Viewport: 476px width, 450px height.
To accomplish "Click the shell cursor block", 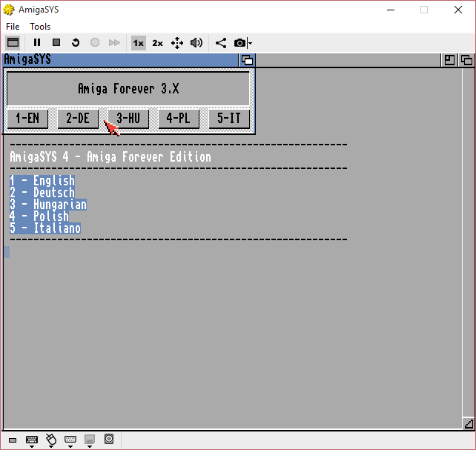I will (7, 252).
